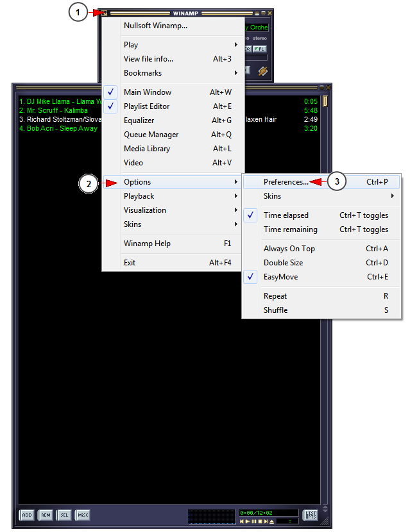Select Time remaining display option
The width and height of the screenshot is (410, 532).
click(321, 229)
